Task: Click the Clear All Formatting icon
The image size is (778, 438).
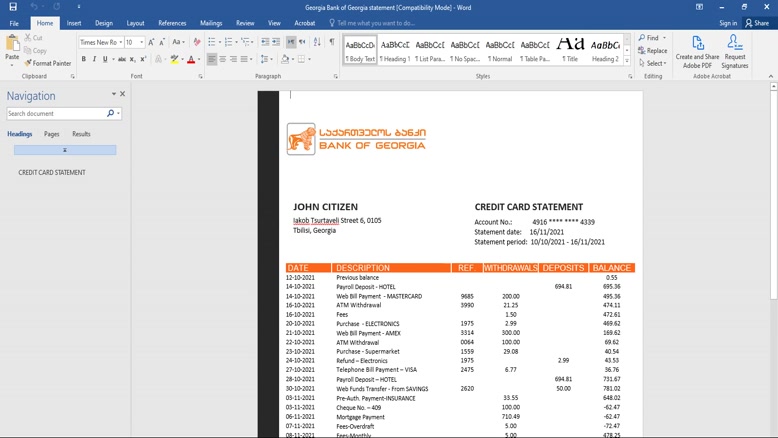Action: (x=197, y=42)
